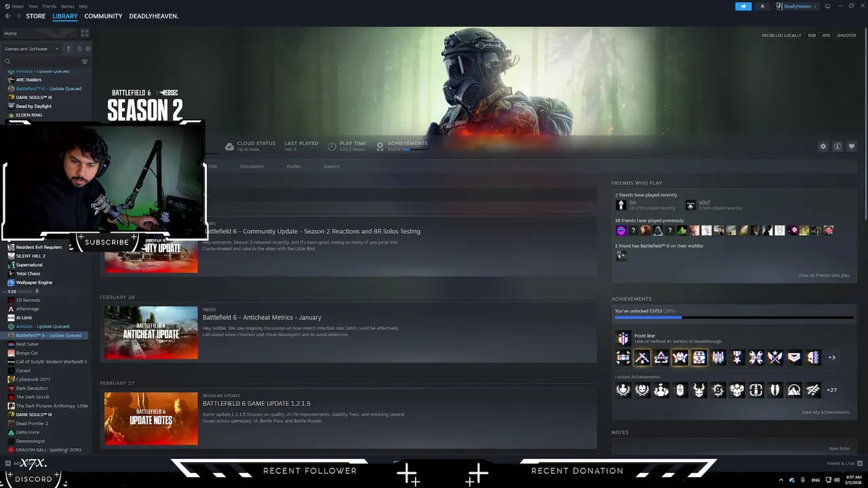Go to the STORE tab
868x488 pixels.
pyautogui.click(x=36, y=16)
